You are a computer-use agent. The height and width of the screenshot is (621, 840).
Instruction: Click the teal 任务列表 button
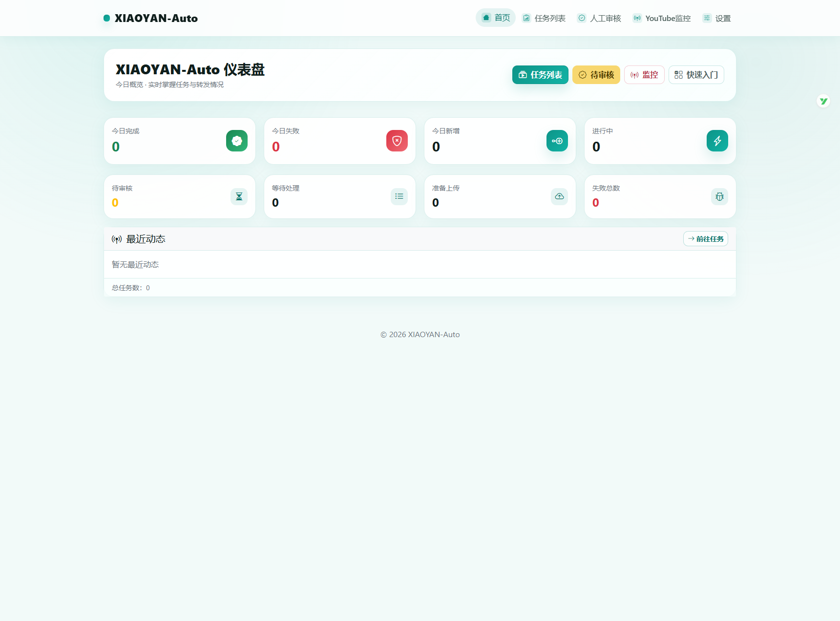pos(540,75)
